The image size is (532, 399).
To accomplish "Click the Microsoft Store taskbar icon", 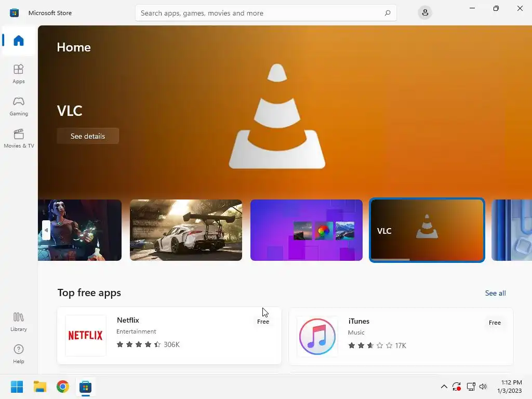I will coord(86,387).
